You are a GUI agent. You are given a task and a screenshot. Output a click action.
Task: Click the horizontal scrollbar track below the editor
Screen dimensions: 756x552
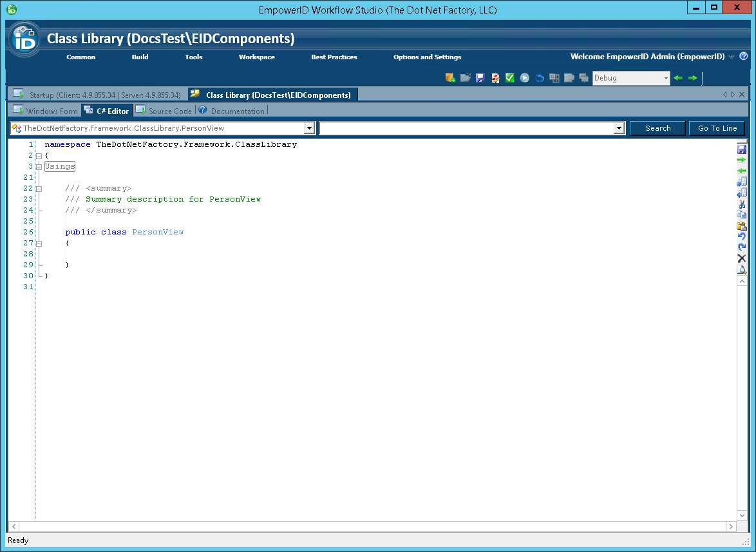coord(372,527)
